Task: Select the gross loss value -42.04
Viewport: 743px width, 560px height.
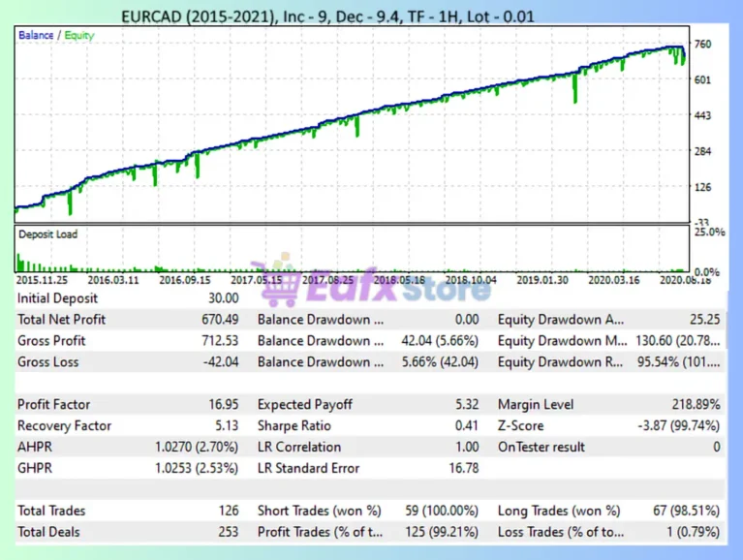Action: click(221, 362)
